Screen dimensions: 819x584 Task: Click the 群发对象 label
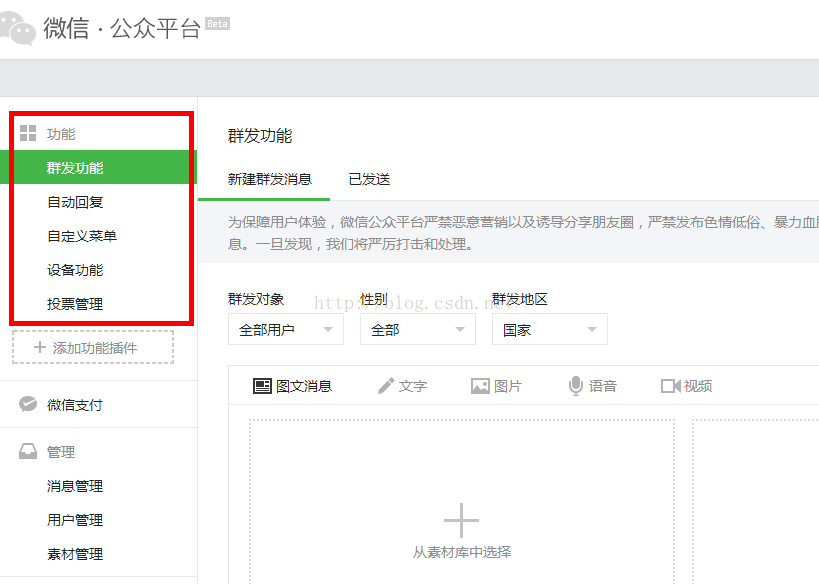[x=256, y=299]
